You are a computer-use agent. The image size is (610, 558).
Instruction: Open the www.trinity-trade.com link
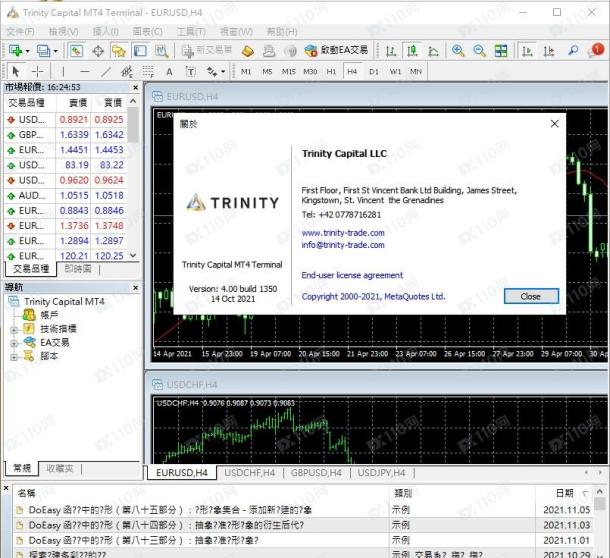343,233
